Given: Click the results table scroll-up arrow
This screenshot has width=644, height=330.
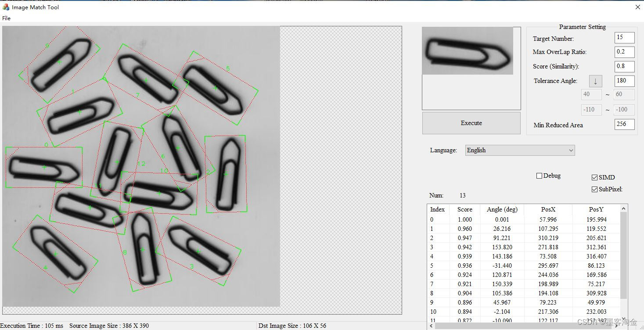Looking at the screenshot, I should [x=624, y=209].
